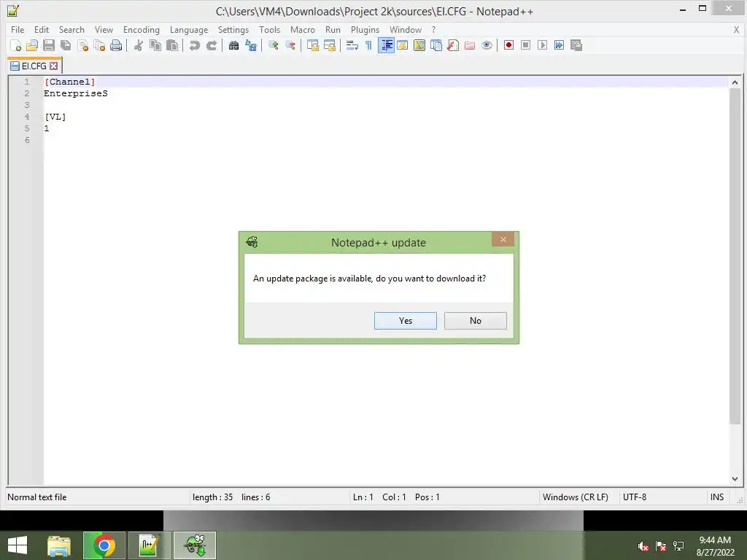Click the User Defined Language icon

[403, 45]
